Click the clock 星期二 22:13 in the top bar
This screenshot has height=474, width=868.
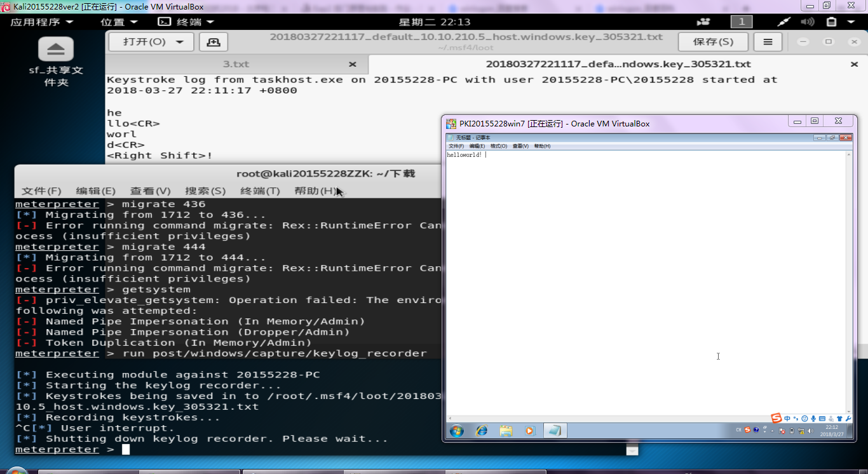pyautogui.click(x=435, y=22)
